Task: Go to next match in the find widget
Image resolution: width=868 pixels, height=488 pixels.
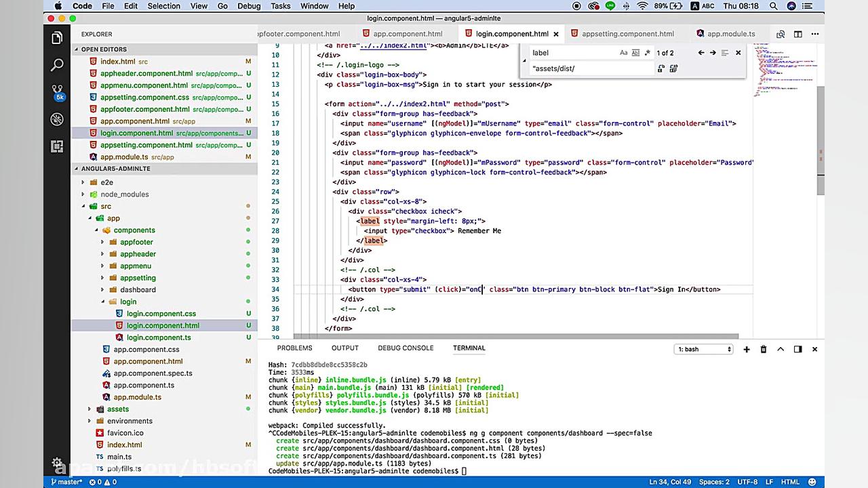Action: (x=713, y=53)
